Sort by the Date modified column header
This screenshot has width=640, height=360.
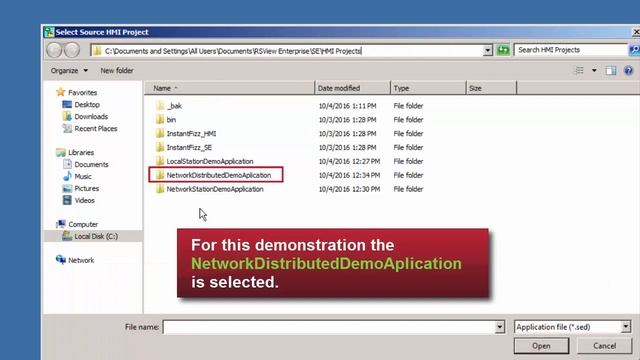[353, 88]
